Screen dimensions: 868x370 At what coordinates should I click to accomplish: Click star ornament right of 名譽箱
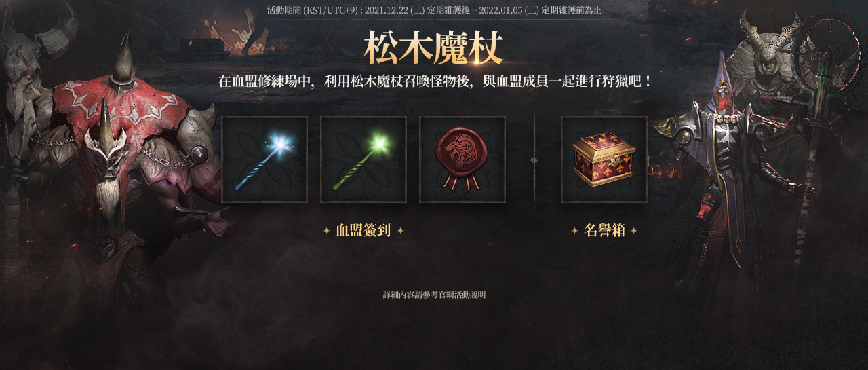click(x=634, y=231)
